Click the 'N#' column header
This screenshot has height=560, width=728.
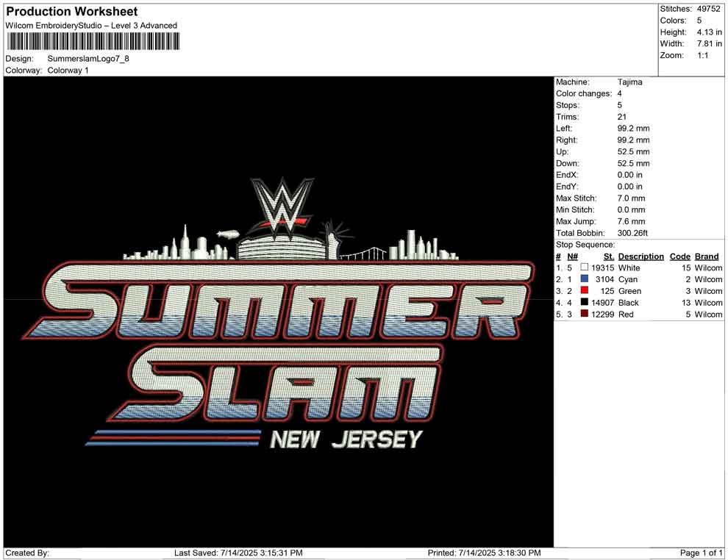click(572, 256)
